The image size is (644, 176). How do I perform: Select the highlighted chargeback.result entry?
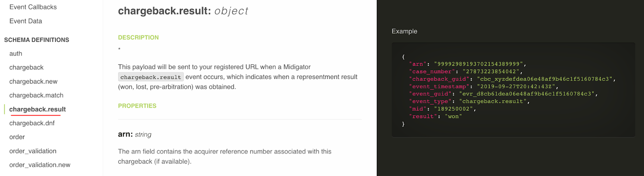(x=37, y=109)
